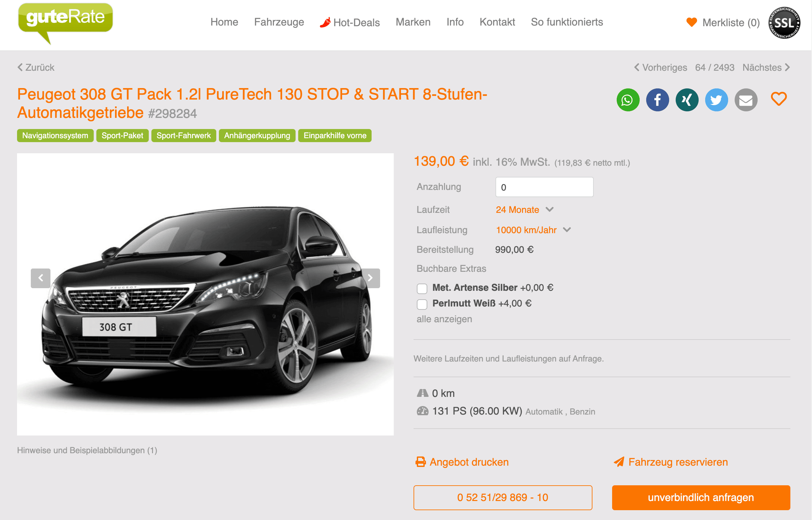Screen dimensions: 812x520
Task: Share offer via WhatsApp icon
Action: [628, 100]
